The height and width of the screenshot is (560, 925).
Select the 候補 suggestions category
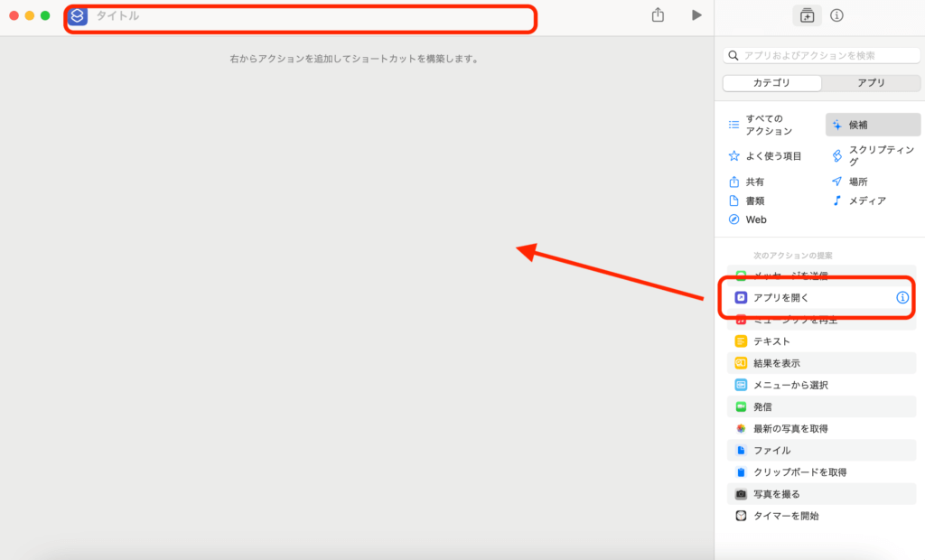coord(859,125)
